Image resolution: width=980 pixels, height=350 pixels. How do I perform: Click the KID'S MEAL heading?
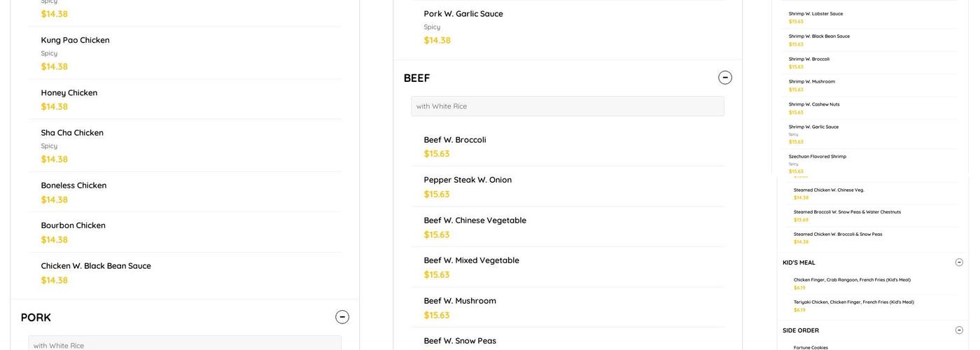coord(799,262)
